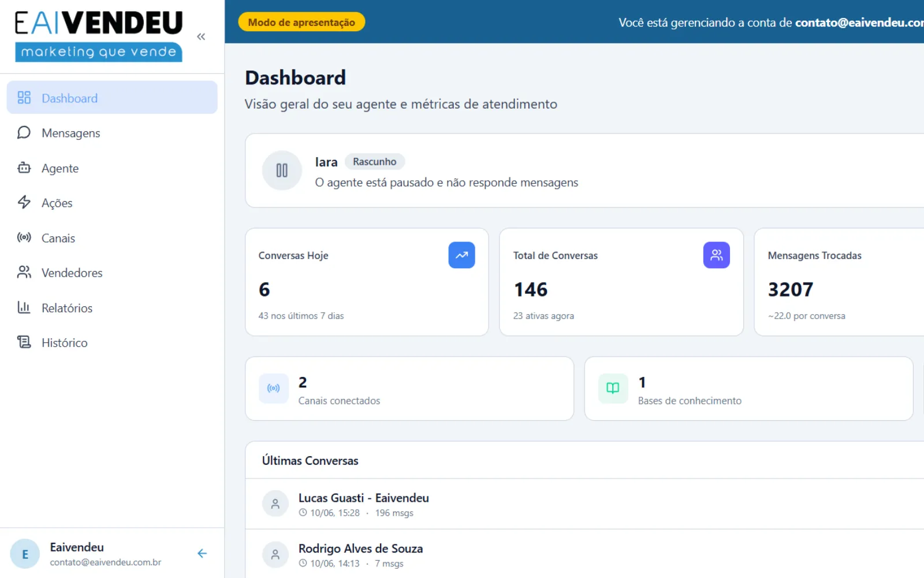The width and height of the screenshot is (924, 578).
Task: Click the Eaivendeu account name at the bottom
Action: (77, 547)
